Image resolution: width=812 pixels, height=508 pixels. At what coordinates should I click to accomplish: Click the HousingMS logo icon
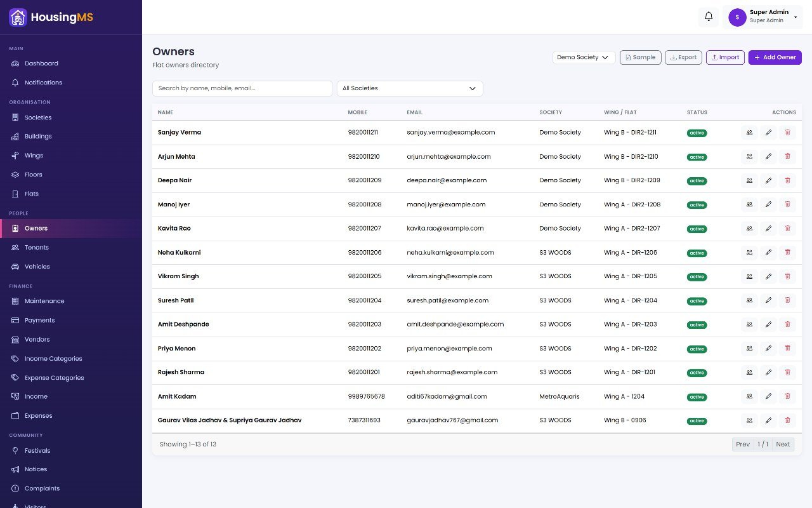tap(18, 17)
